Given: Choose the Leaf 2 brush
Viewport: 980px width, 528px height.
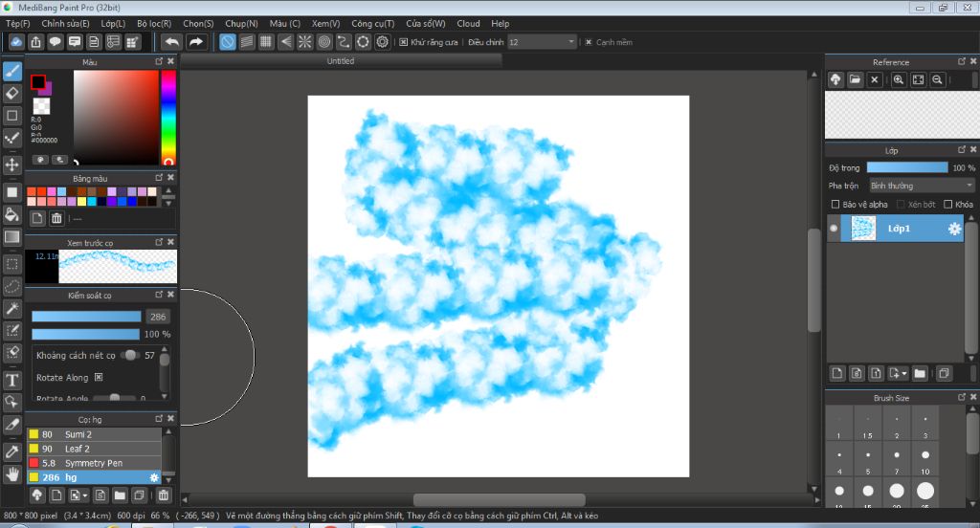Looking at the screenshot, I should [78, 449].
